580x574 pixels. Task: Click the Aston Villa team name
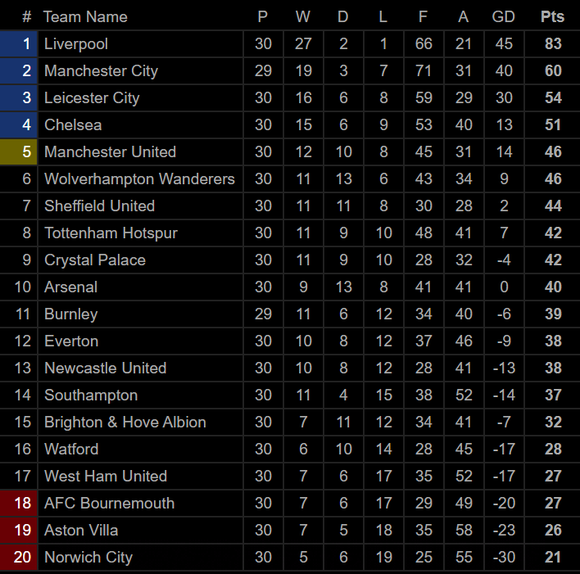click(x=81, y=530)
